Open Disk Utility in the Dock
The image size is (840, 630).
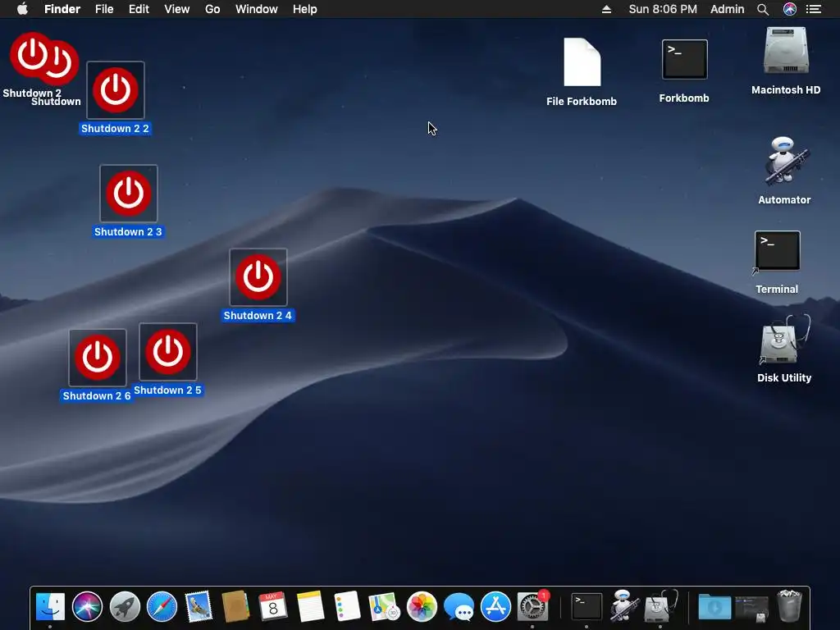[660, 606]
